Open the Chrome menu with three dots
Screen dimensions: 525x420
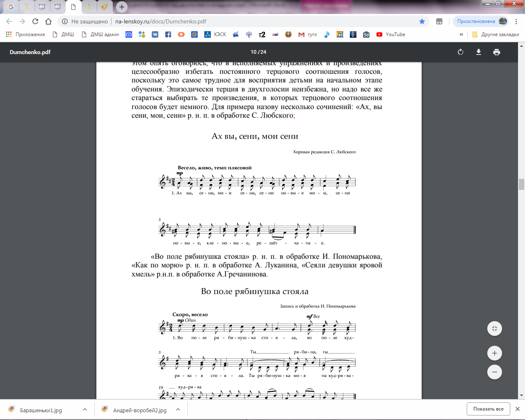pyautogui.click(x=517, y=21)
